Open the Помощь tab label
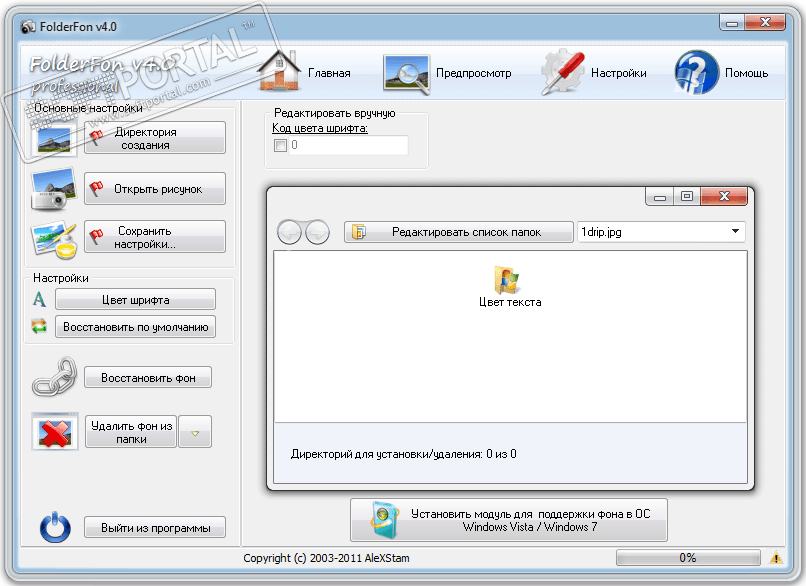The height and width of the screenshot is (586, 806). (x=746, y=73)
